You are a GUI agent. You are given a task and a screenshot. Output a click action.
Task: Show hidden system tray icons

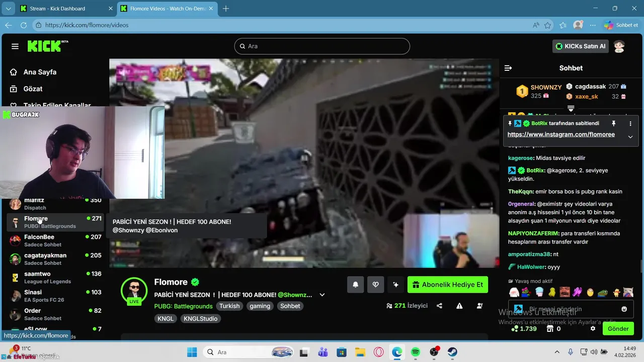[557, 352]
